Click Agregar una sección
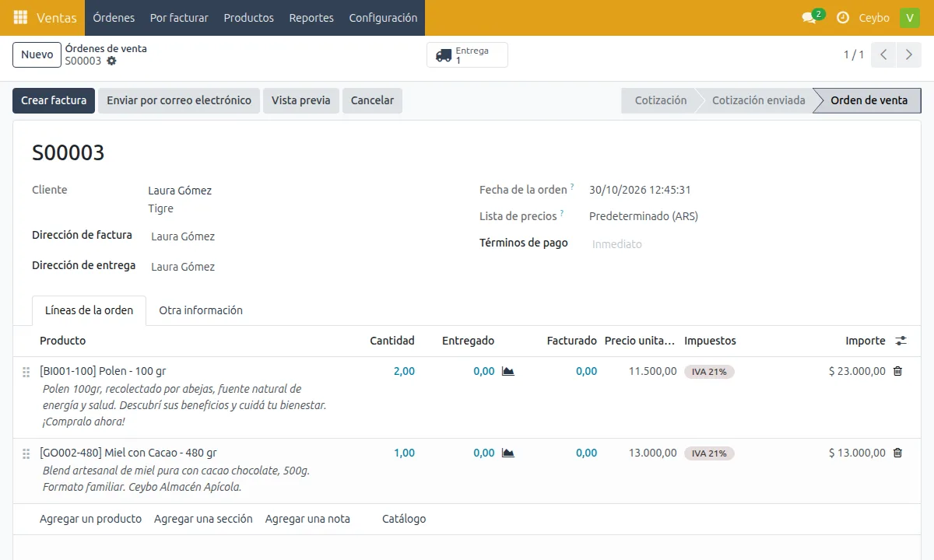 [x=203, y=519]
